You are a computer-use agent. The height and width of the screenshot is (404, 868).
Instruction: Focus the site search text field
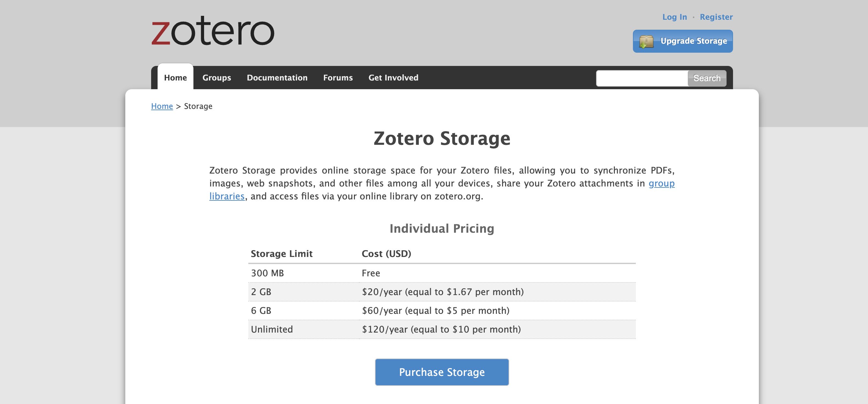[642, 78]
